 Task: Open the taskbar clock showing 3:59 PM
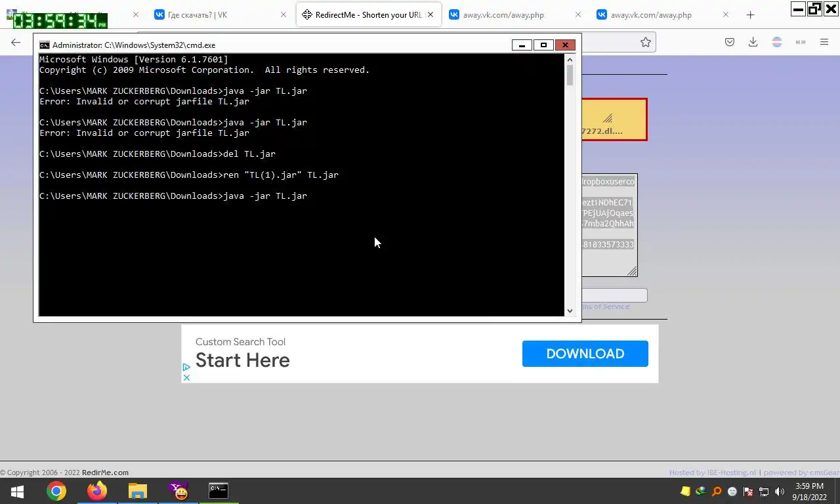(809, 492)
